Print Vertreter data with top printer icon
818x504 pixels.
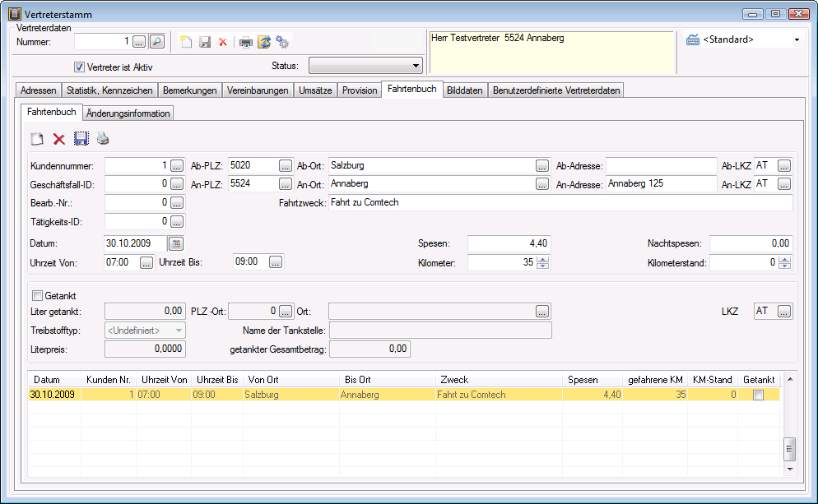coord(246,42)
